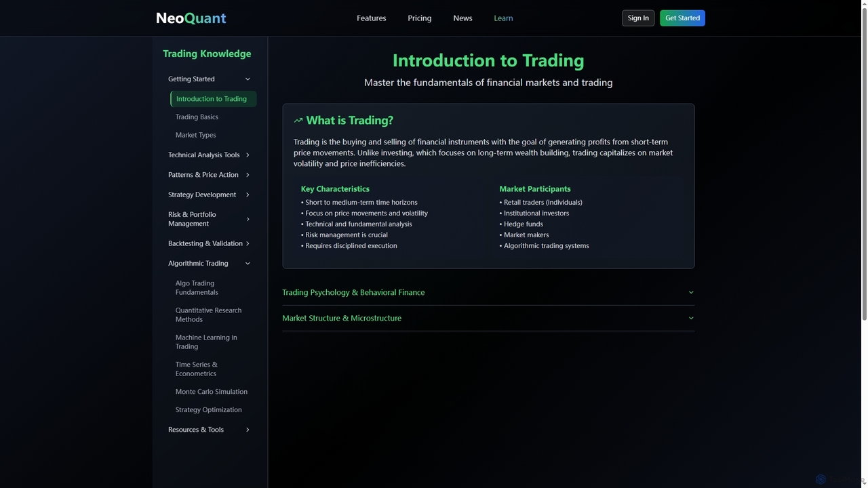Expand Resources & Tools chevron

pyautogui.click(x=248, y=430)
